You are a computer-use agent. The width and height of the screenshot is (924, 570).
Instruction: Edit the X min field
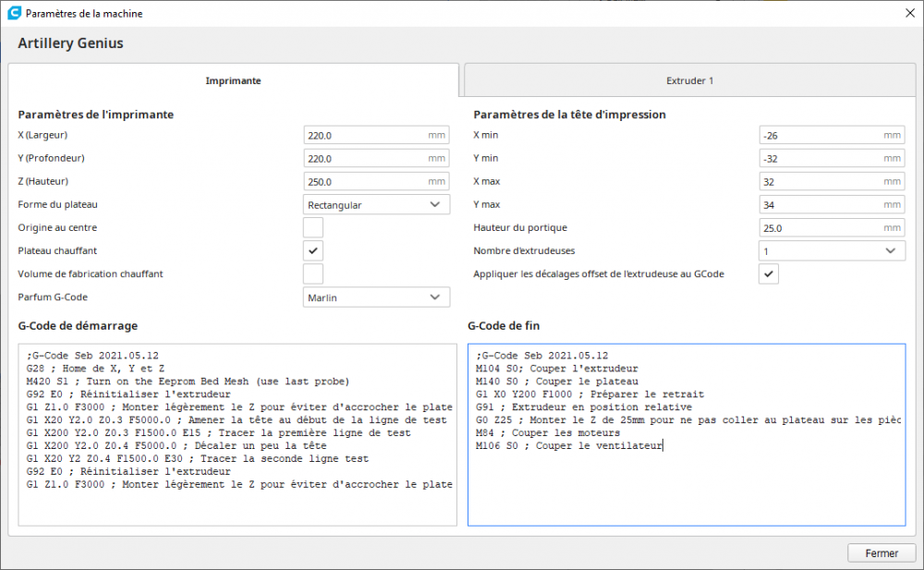coord(832,135)
